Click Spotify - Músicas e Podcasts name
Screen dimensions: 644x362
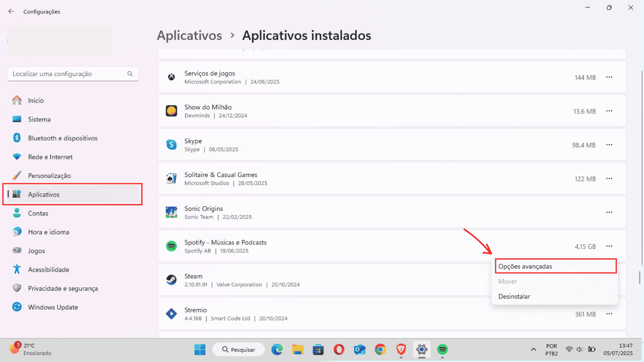pos(225,242)
